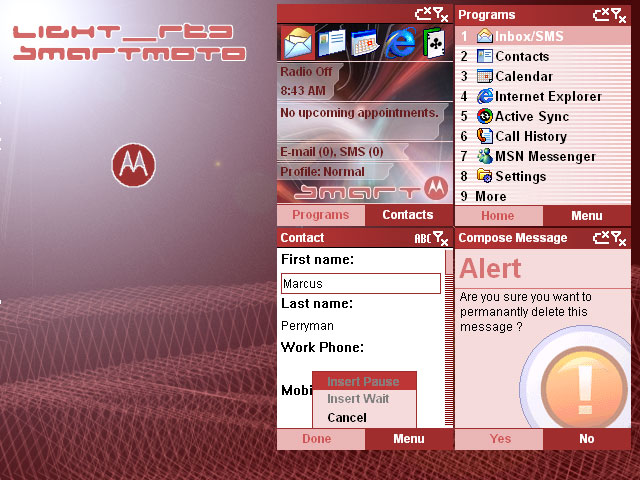The width and height of the screenshot is (640, 480).
Task: Click 'E-mail (0), SMS (0)' on the home screen
Action: (331, 152)
